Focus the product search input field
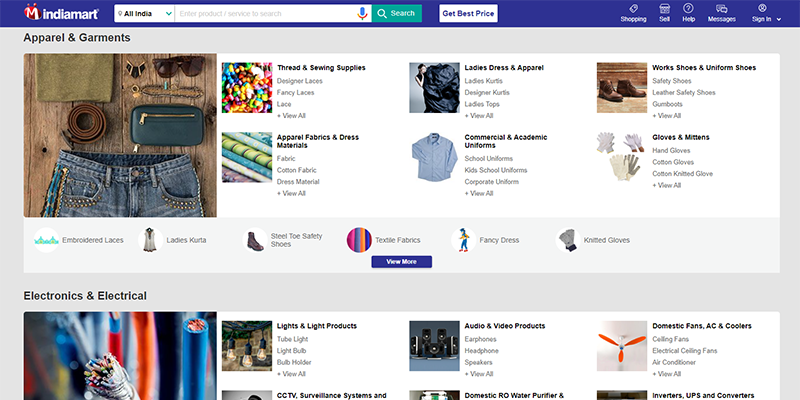This screenshot has height=400, width=800. [x=266, y=14]
